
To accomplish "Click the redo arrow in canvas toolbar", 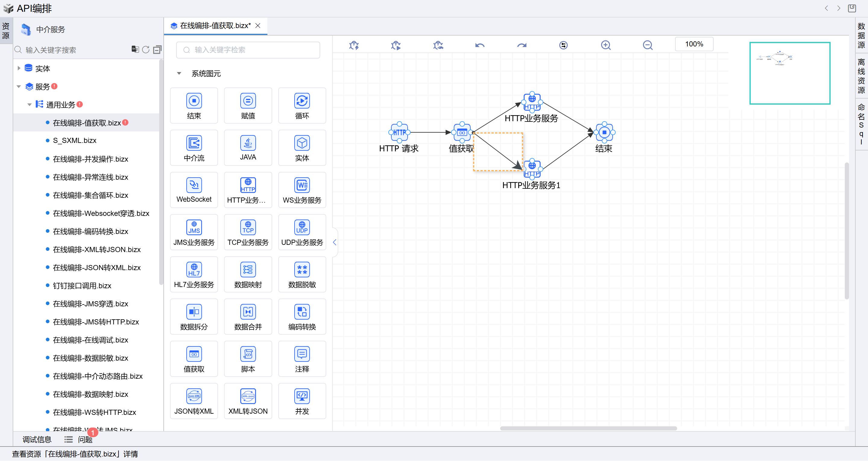I will 522,45.
